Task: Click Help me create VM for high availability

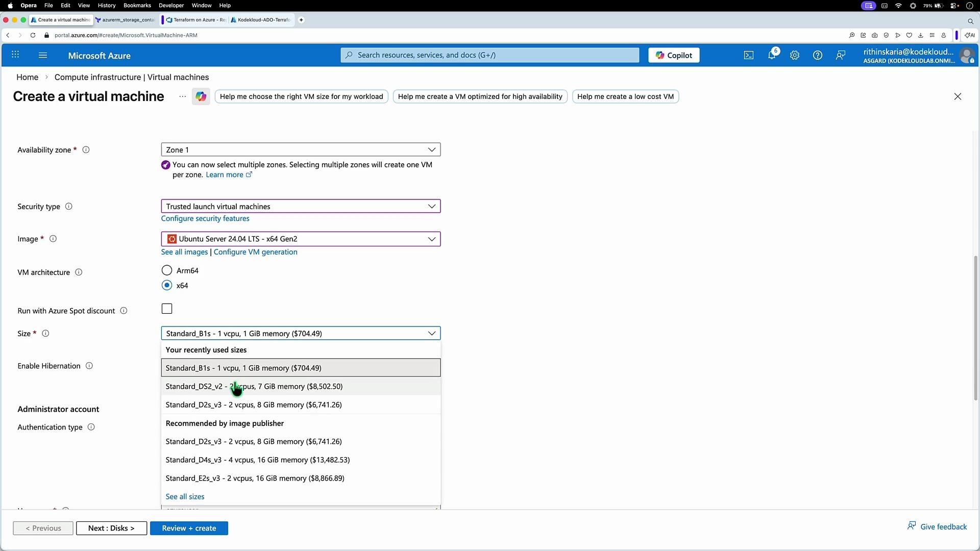Action: coord(480,96)
